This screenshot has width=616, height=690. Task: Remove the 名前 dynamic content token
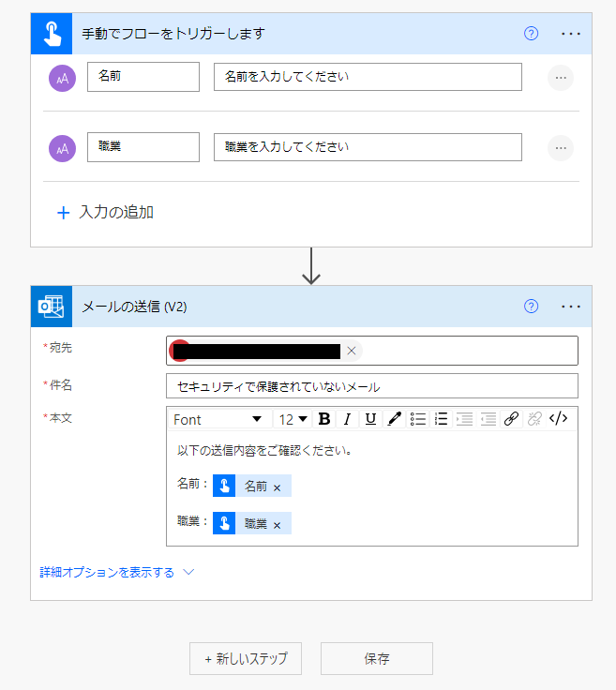click(278, 487)
